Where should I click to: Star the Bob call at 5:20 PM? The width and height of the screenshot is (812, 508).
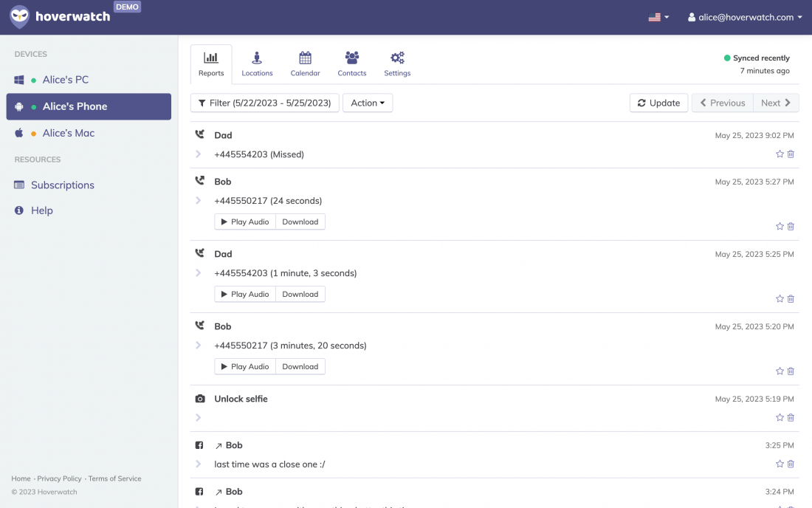[x=780, y=371]
